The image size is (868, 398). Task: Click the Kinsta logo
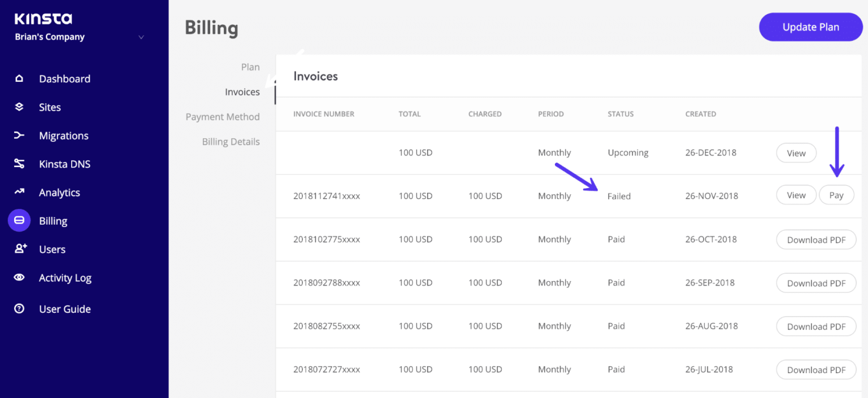[x=42, y=18]
